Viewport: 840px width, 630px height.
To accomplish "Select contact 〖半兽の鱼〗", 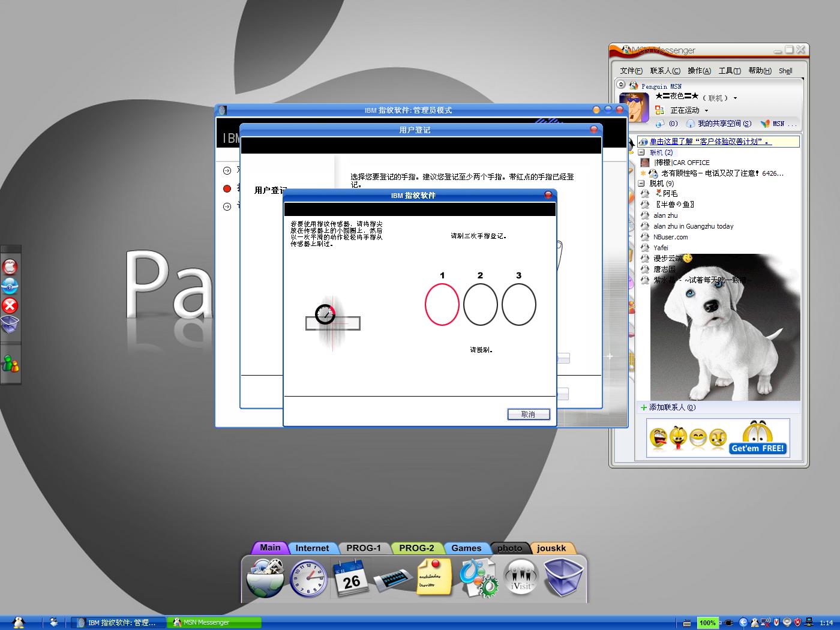I will click(x=674, y=205).
